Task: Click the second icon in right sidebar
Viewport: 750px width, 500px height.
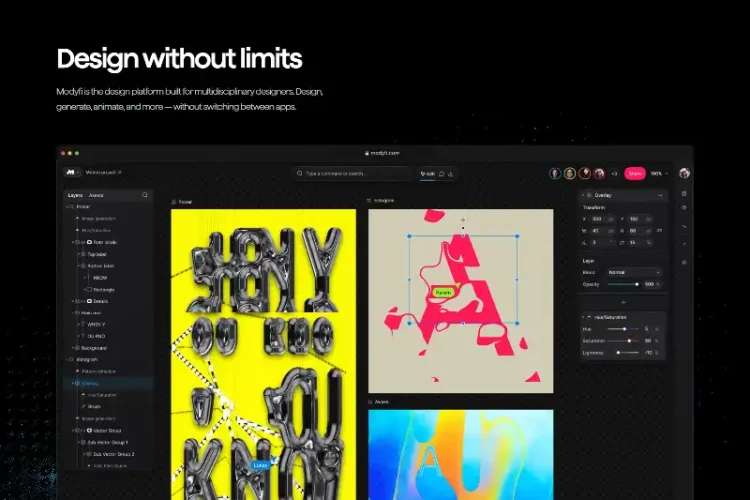Action: pos(684,208)
